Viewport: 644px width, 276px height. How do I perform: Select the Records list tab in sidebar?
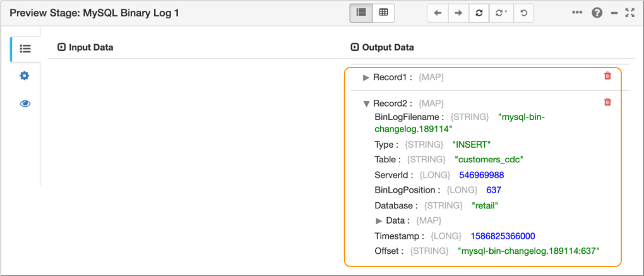25,49
